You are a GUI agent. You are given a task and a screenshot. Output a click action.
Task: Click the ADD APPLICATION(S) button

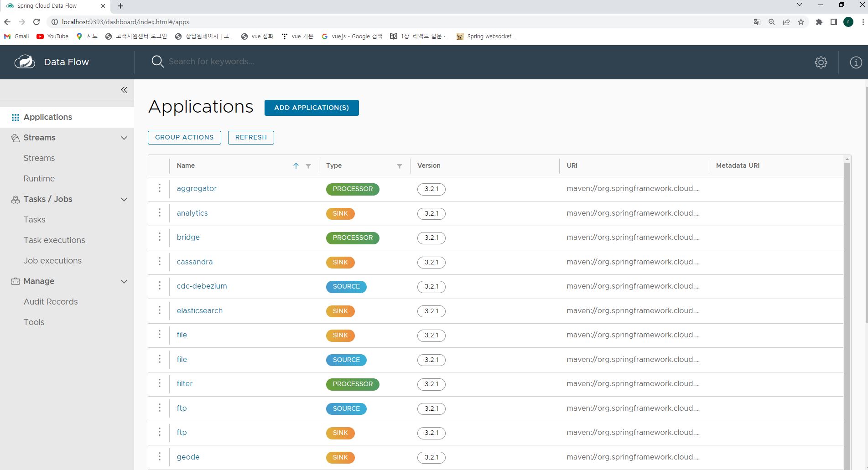[312, 108]
